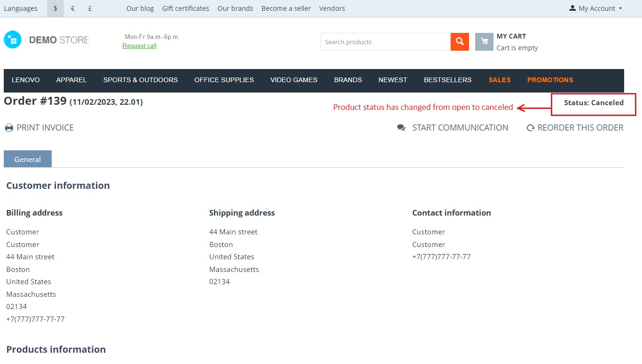This screenshot has height=364, width=642.
Task: Visit Our blog link
Action: tap(140, 8)
